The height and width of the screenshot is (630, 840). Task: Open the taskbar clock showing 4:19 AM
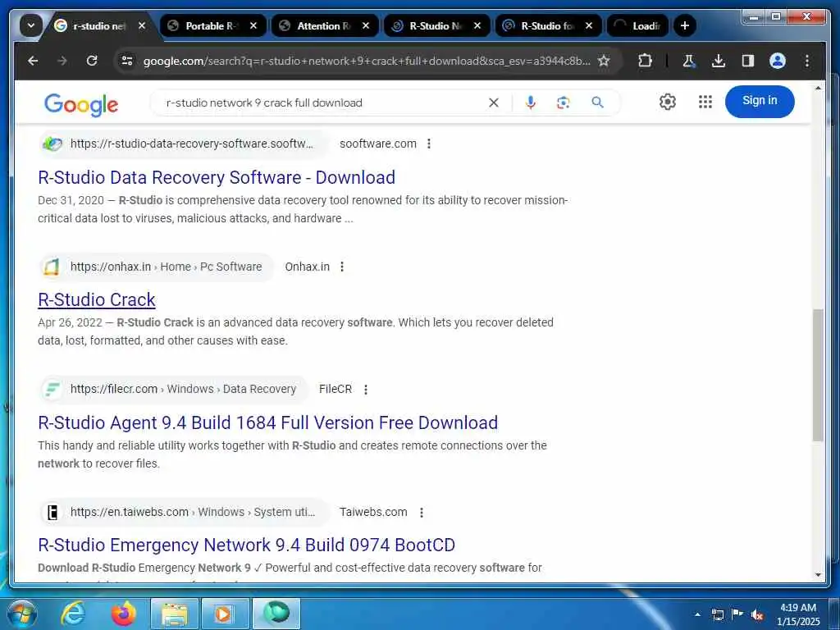(798, 614)
